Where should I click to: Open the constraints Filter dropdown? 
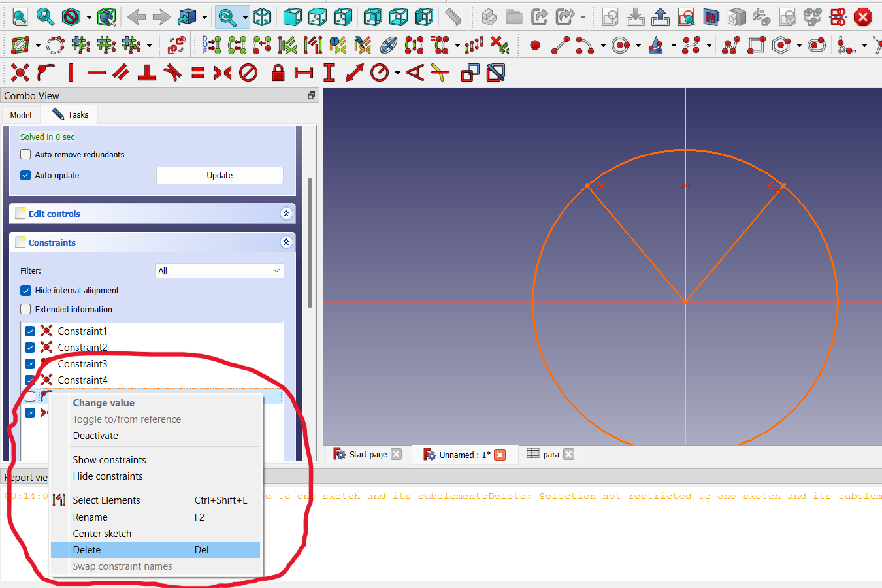pos(220,270)
